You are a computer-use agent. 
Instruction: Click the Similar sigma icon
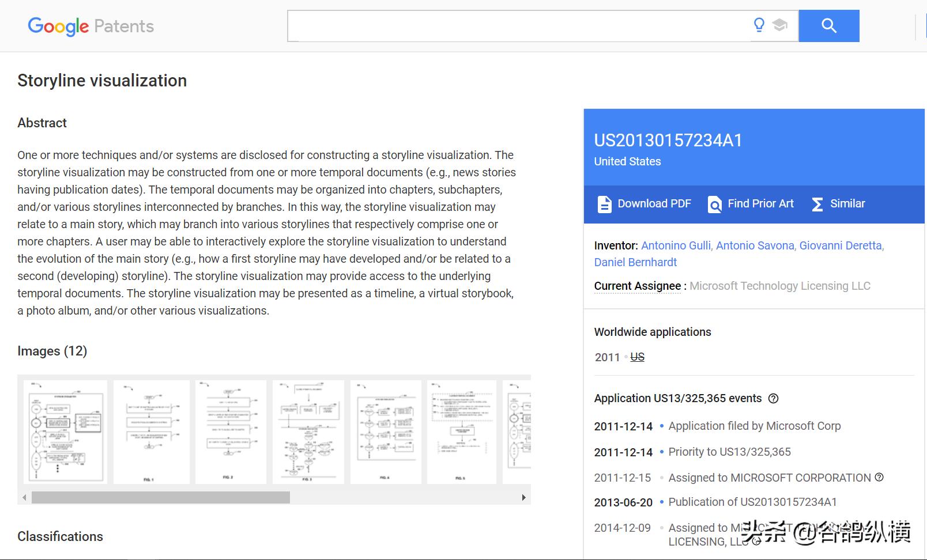point(817,204)
